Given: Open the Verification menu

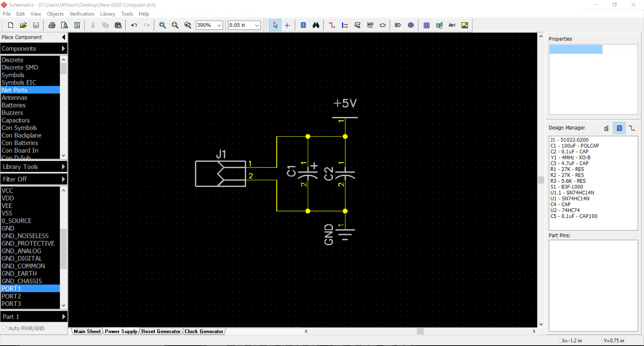Looking at the screenshot, I should point(82,14).
